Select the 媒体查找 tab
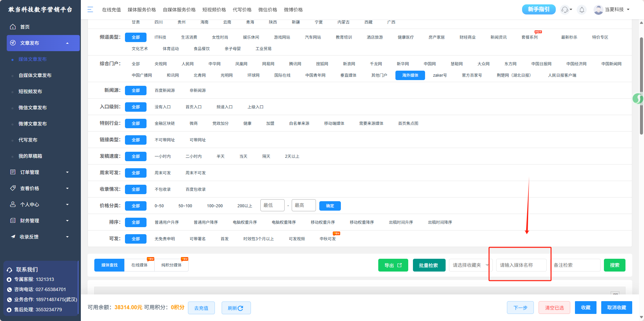This screenshot has height=321, width=644. (109, 265)
